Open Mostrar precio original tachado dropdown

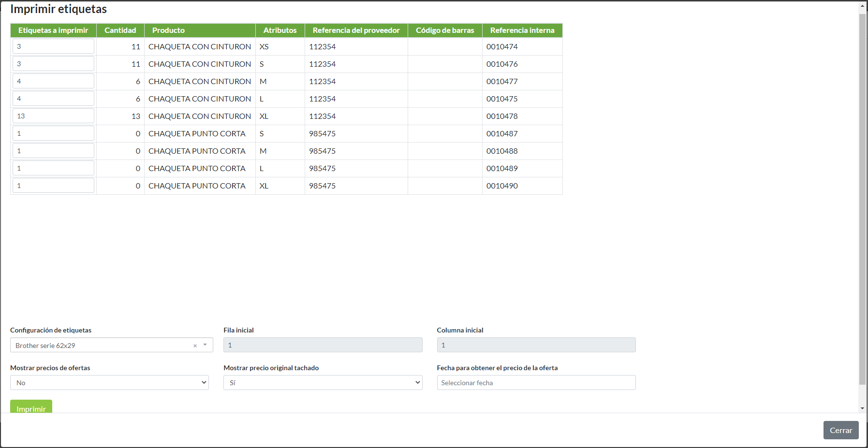click(x=323, y=383)
